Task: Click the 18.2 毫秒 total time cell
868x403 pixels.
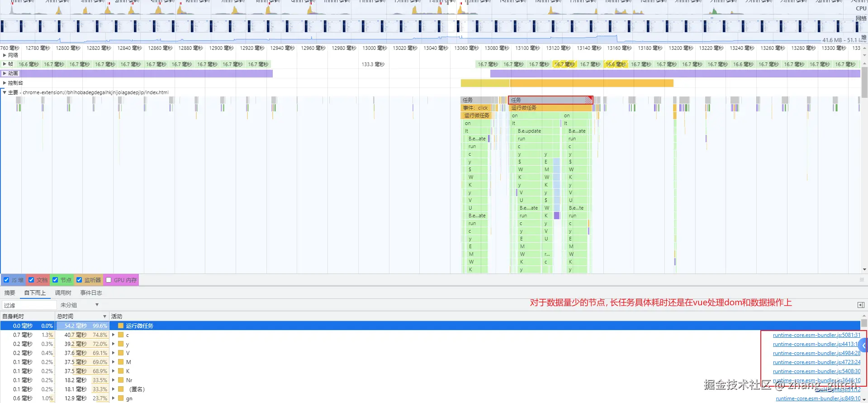Action: pos(82,380)
